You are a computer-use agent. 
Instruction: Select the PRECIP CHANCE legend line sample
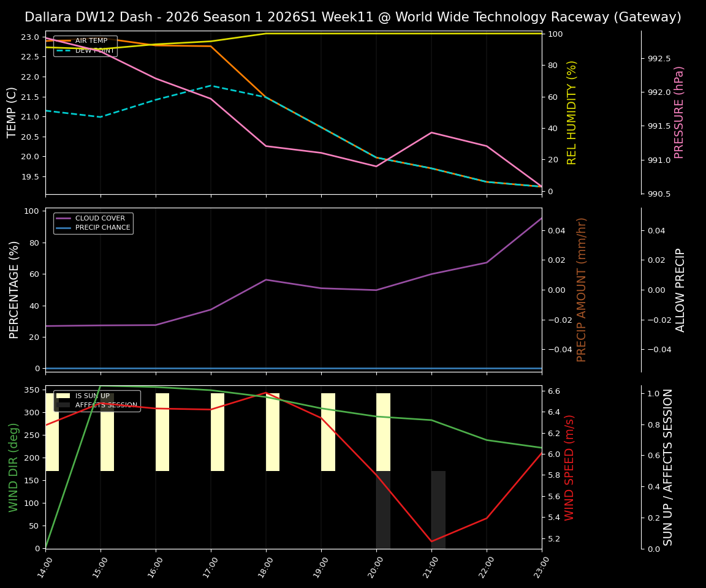coord(64,227)
